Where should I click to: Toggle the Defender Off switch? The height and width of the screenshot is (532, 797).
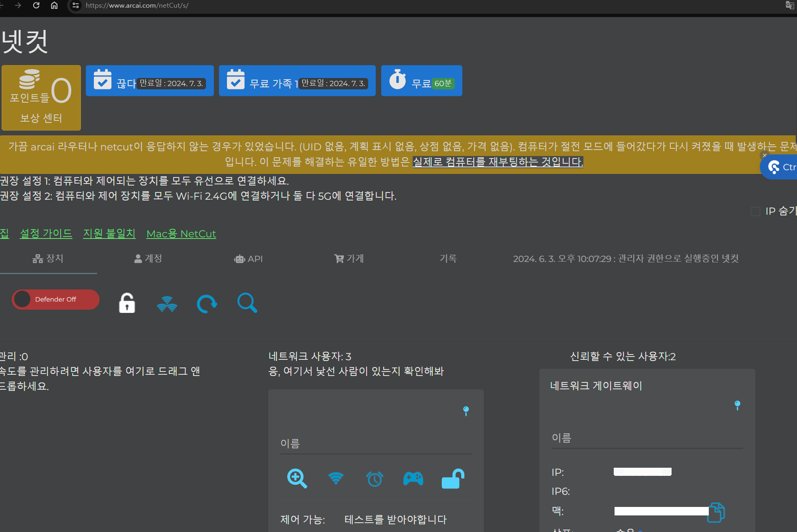55,300
